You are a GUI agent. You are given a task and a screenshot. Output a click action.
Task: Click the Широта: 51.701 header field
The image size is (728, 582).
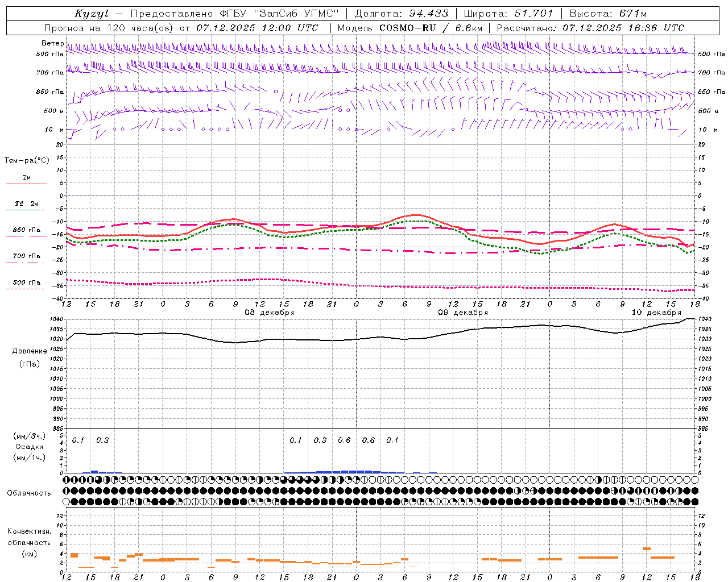(x=508, y=14)
